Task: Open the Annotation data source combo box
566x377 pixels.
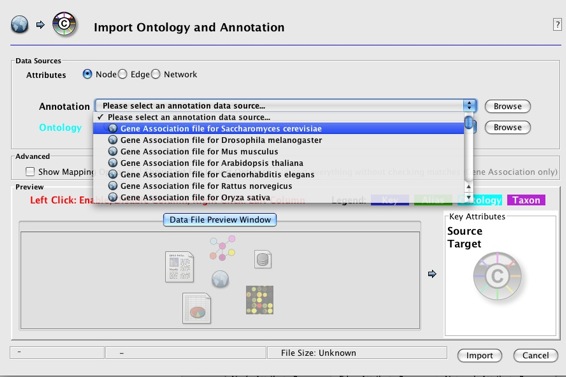Action: tap(286, 106)
